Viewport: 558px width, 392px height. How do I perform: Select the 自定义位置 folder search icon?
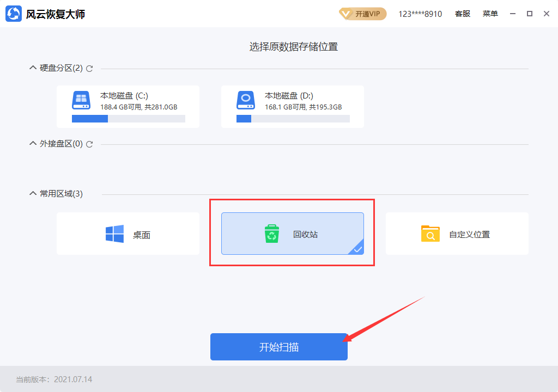coord(430,234)
